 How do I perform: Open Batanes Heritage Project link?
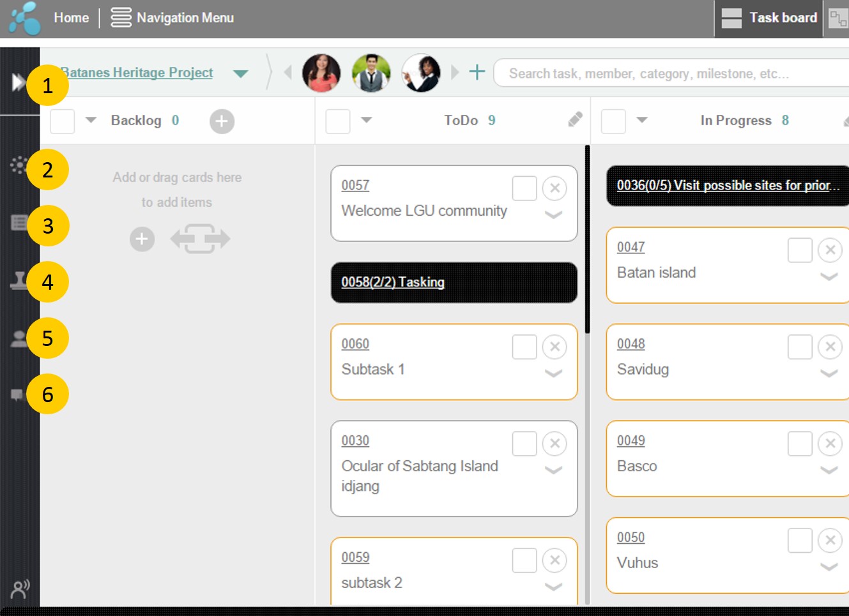(137, 73)
